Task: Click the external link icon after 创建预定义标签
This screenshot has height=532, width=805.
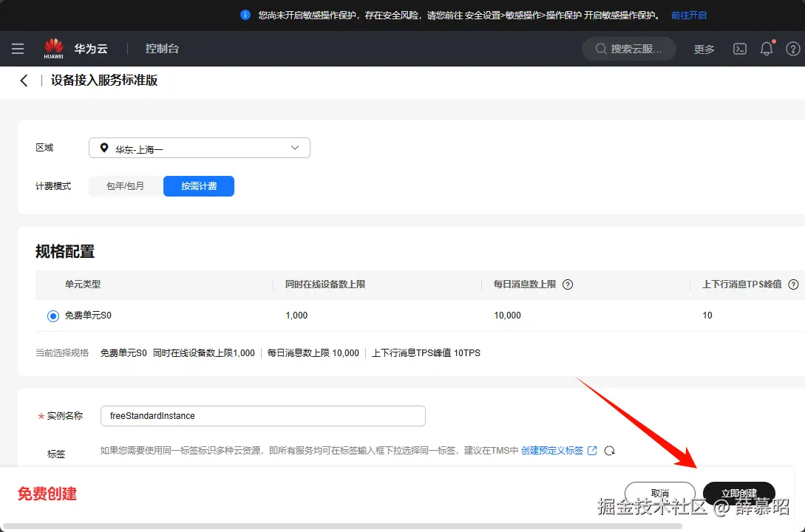Action: tap(592, 451)
